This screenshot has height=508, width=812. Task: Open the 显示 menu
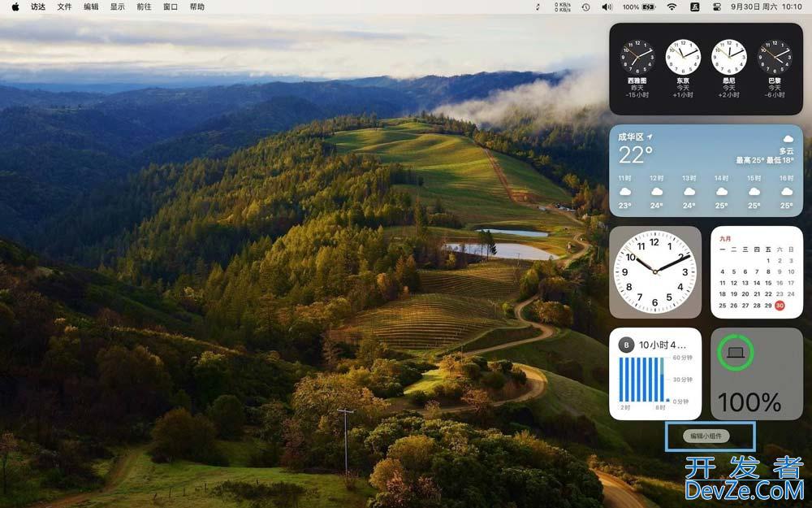(118, 7)
